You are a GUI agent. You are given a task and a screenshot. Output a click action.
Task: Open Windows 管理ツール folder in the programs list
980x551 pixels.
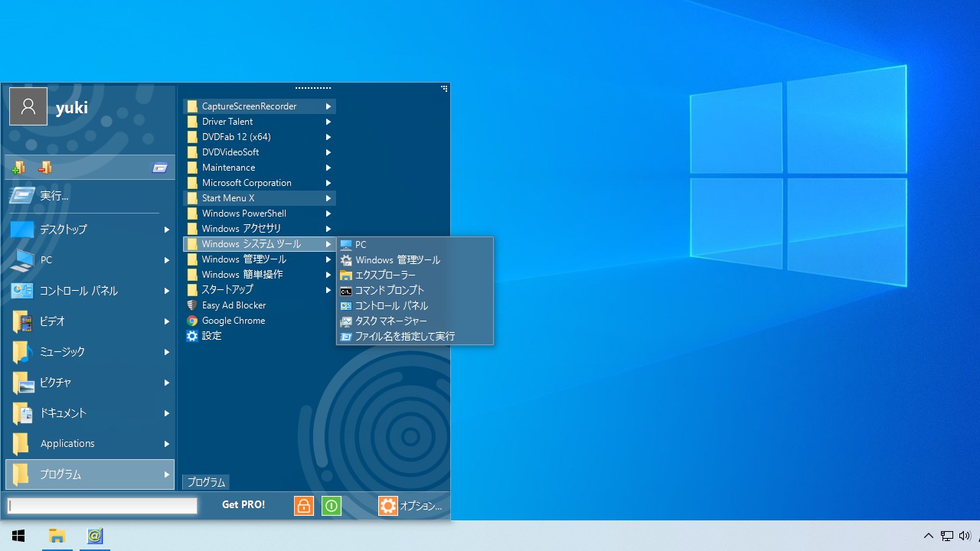point(260,259)
